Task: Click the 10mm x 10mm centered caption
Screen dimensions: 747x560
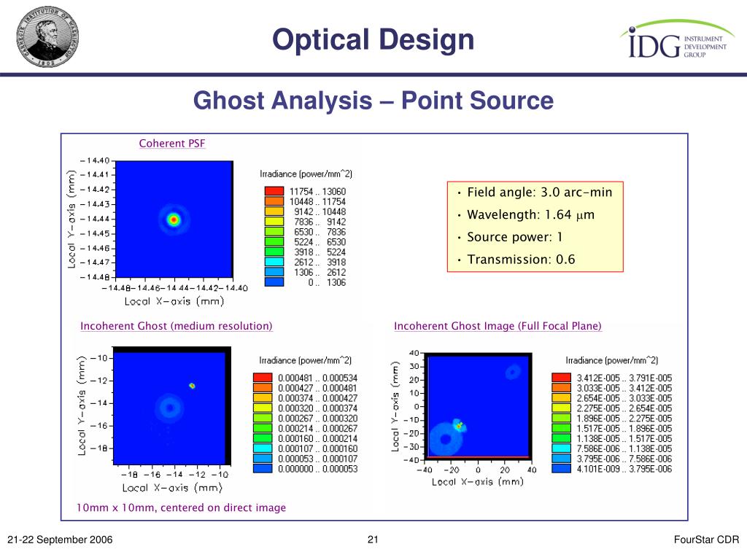Action: click(x=181, y=507)
